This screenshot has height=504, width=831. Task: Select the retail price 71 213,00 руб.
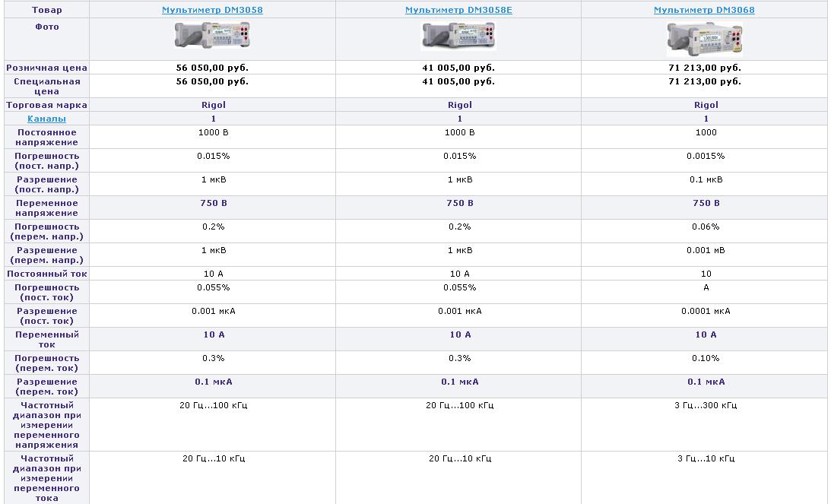(705, 68)
